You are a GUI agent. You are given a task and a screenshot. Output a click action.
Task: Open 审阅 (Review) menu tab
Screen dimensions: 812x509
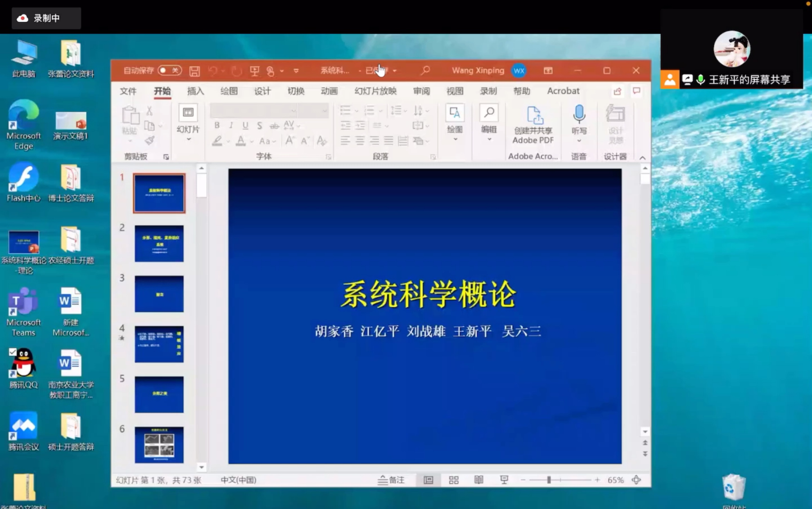click(x=421, y=91)
